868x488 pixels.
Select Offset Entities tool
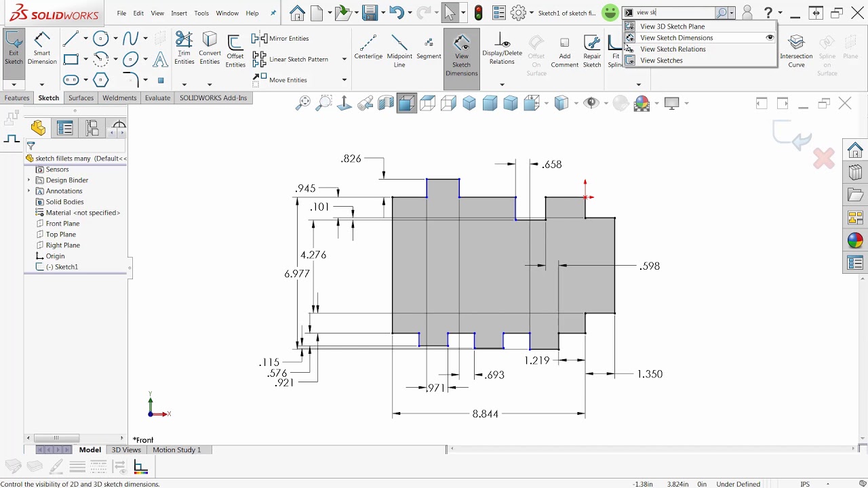235,52
